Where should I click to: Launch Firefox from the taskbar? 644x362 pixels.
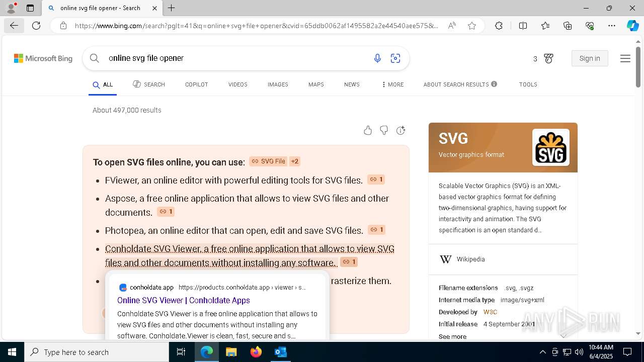coord(256,352)
